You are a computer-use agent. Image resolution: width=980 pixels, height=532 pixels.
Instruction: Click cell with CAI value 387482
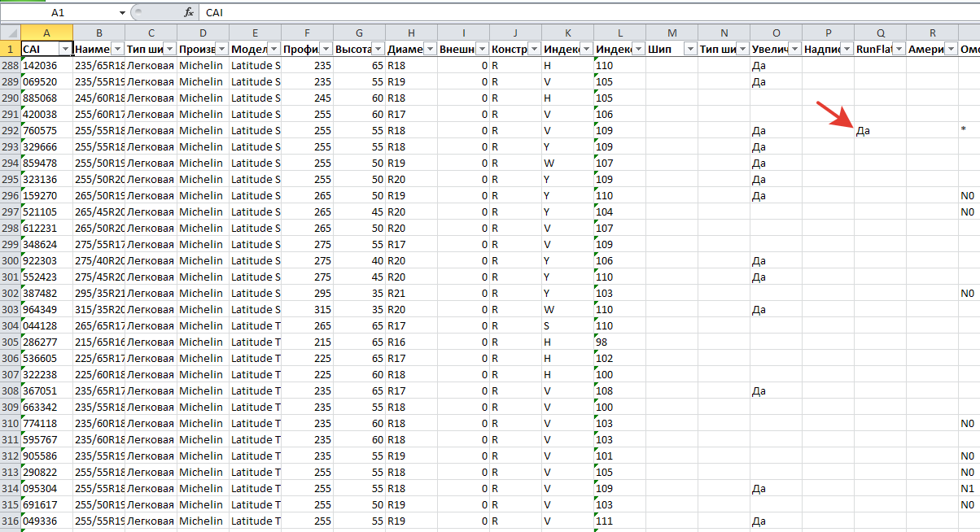pos(46,293)
